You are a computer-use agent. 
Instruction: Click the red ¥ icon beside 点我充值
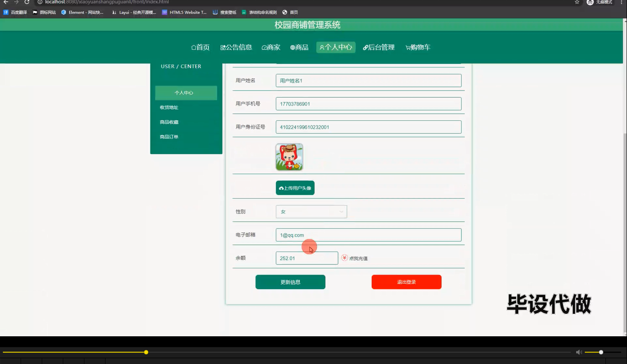coord(345,258)
